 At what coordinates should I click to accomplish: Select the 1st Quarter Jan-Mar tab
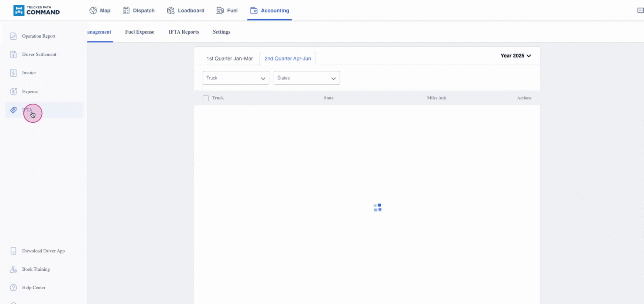click(x=229, y=59)
